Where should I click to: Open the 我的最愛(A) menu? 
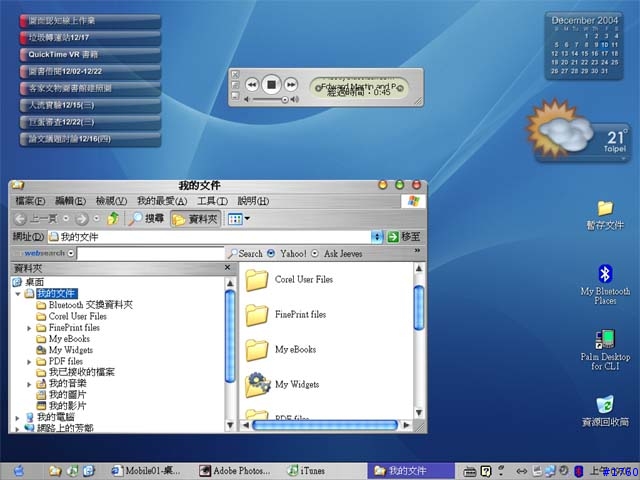[162, 201]
